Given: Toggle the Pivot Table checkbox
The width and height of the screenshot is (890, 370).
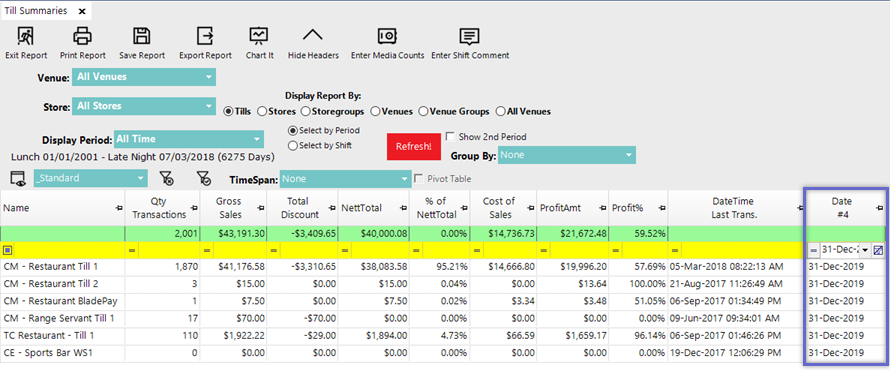Looking at the screenshot, I should [419, 179].
